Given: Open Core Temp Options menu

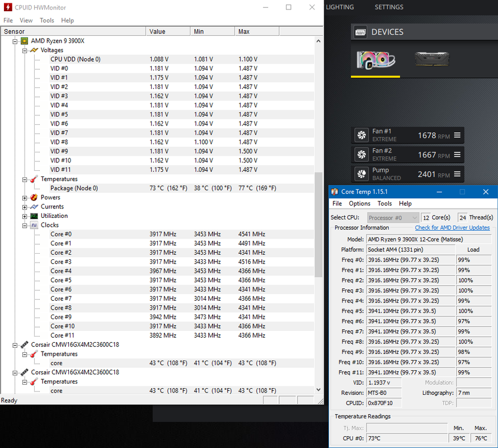Looking at the screenshot, I should tap(360, 203).
